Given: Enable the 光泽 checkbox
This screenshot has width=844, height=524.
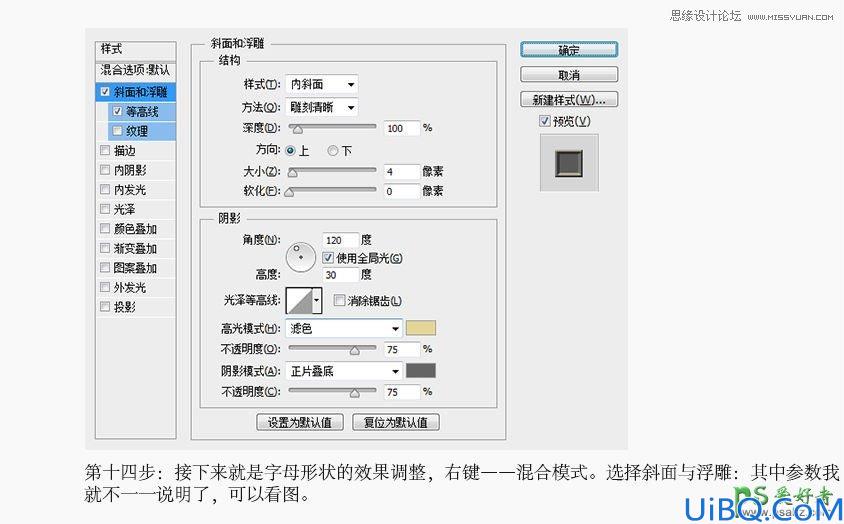Looking at the screenshot, I should pos(105,209).
